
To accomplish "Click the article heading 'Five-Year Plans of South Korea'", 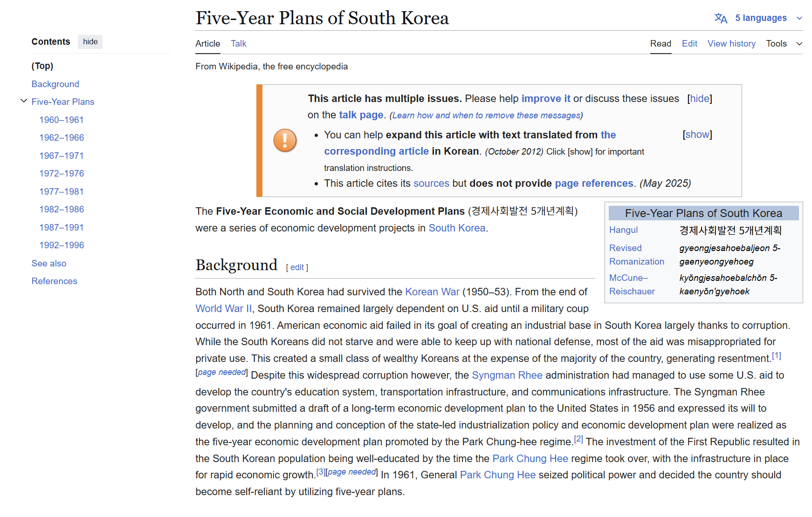I will pos(322,18).
